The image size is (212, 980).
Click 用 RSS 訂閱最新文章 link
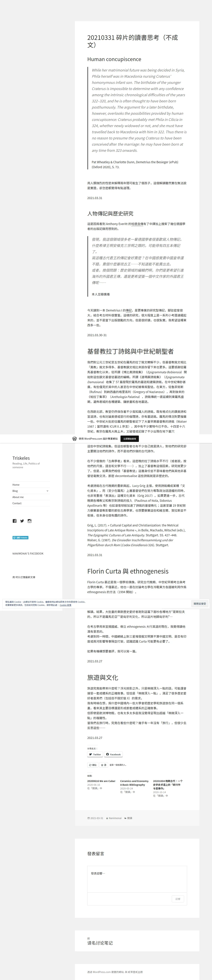pyautogui.click(x=24, y=577)
